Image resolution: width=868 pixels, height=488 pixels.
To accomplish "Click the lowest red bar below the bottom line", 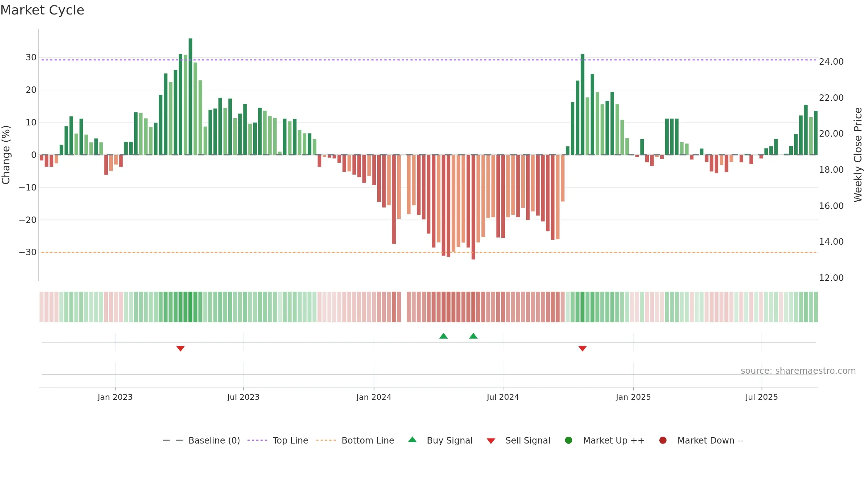I will pyautogui.click(x=473, y=207).
